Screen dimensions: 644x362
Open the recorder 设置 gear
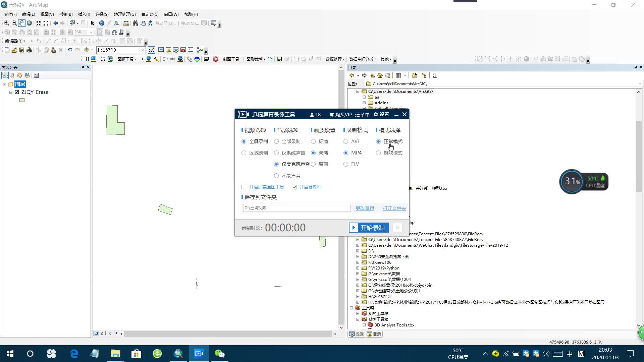381,115
